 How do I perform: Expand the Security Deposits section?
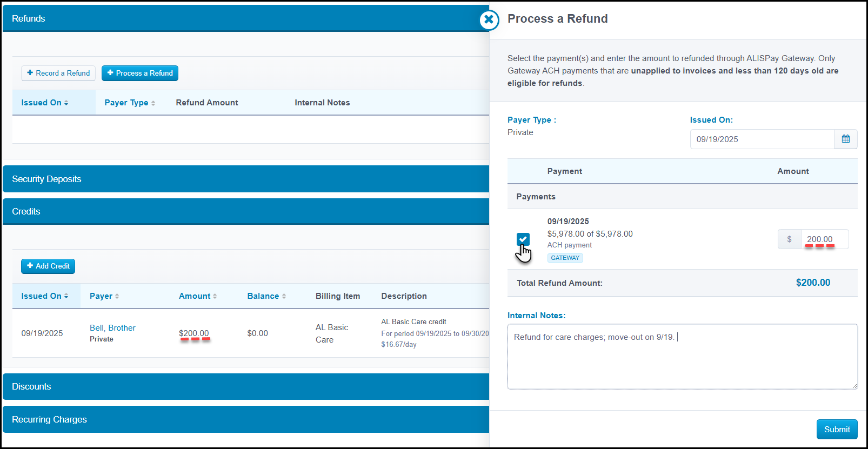246,179
